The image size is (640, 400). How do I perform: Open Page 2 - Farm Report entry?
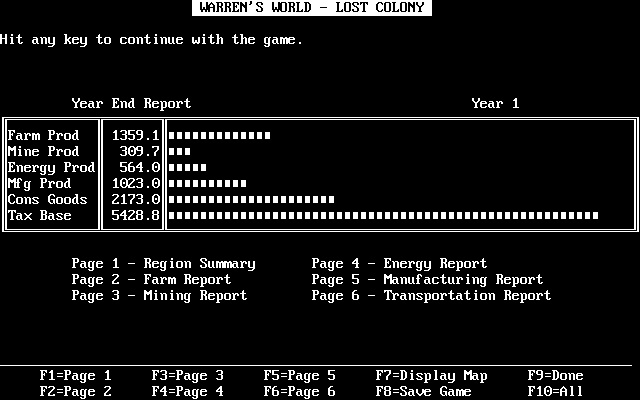click(x=151, y=280)
